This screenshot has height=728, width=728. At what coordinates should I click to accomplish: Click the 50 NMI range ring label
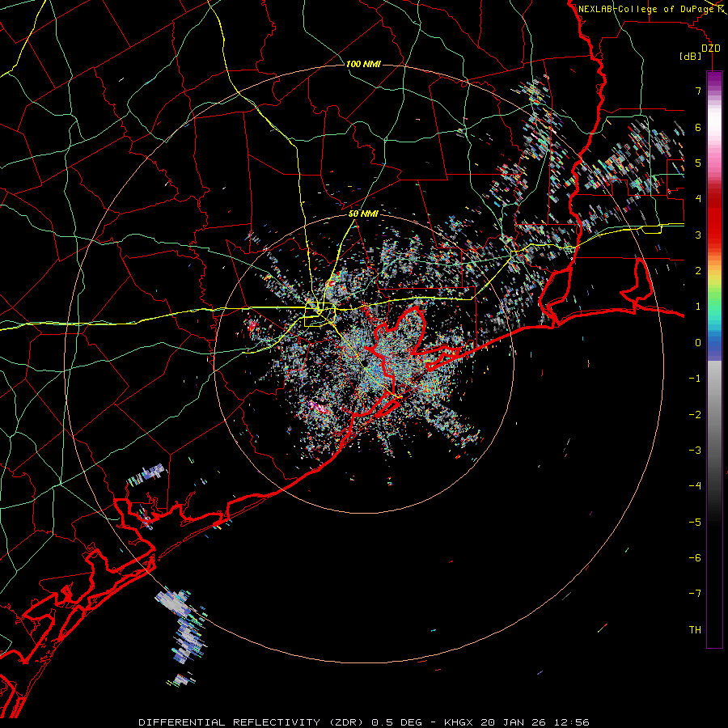coord(363,214)
